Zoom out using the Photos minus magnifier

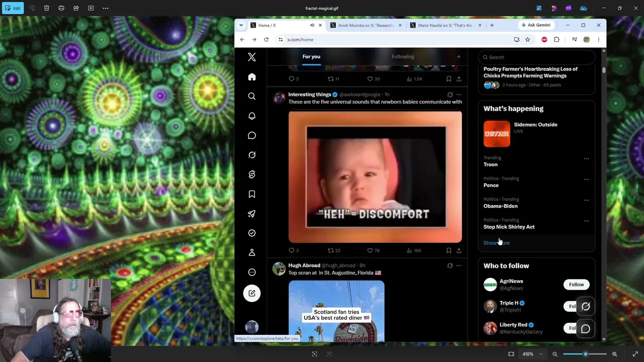tap(555, 354)
